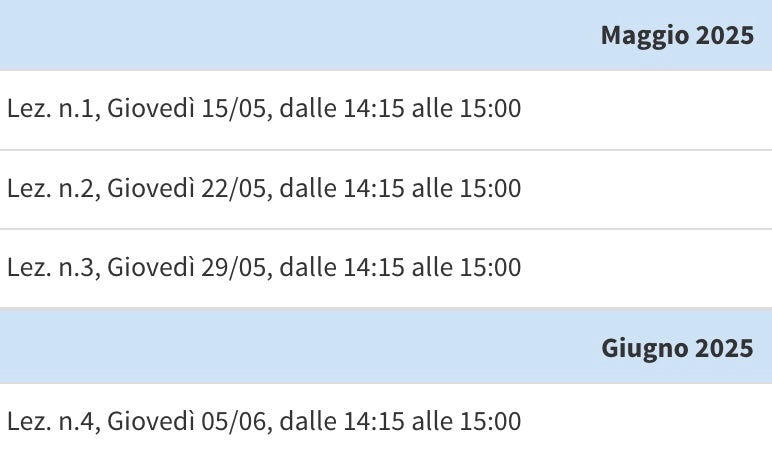This screenshot has width=772, height=460.
Task: Click the Giovedì 15/05 date
Action: coord(187,108)
